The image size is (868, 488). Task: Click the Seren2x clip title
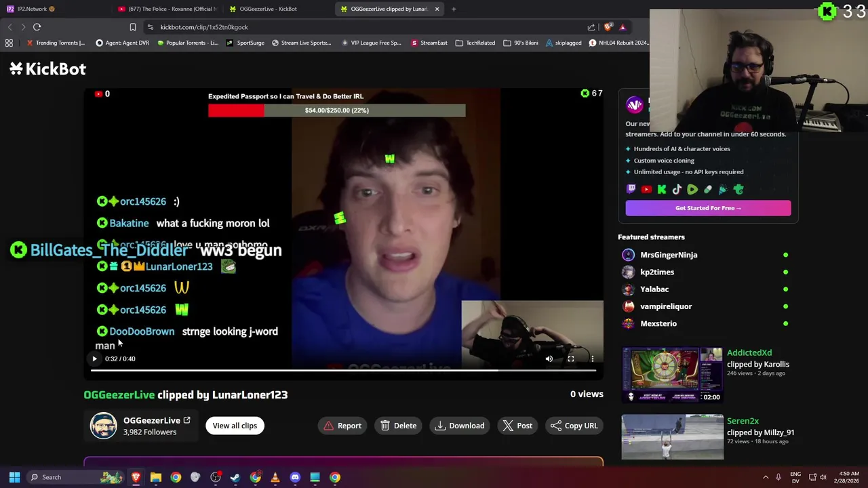743,421
